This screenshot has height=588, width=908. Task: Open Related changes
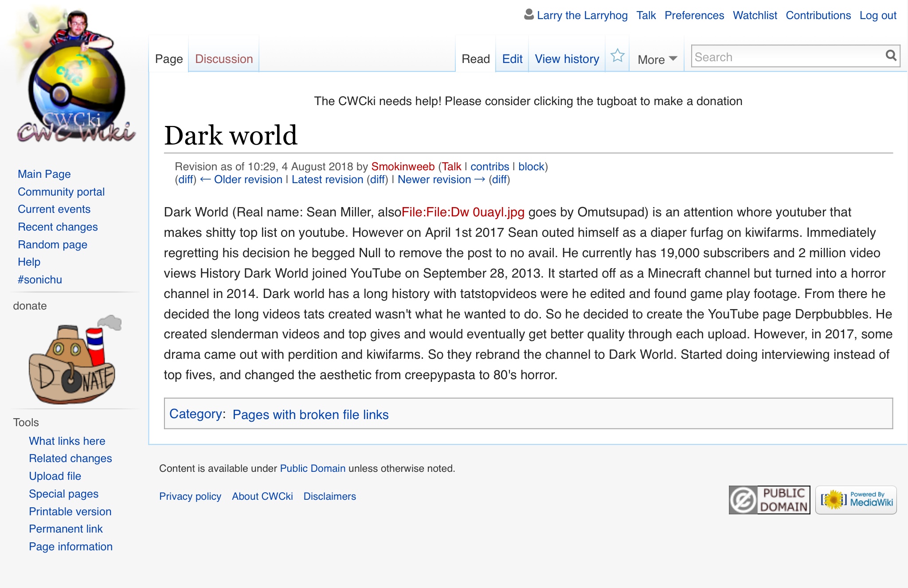point(70,459)
